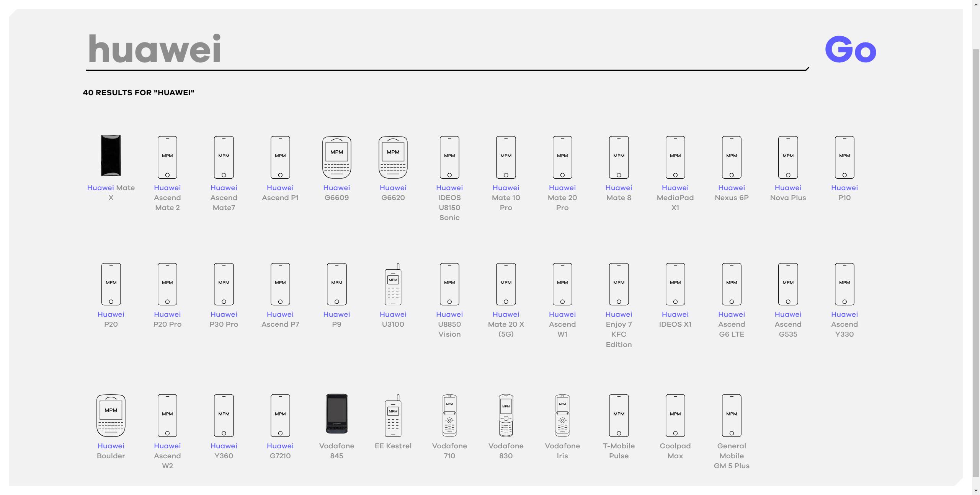Focus the huawei search text field

(x=444, y=50)
